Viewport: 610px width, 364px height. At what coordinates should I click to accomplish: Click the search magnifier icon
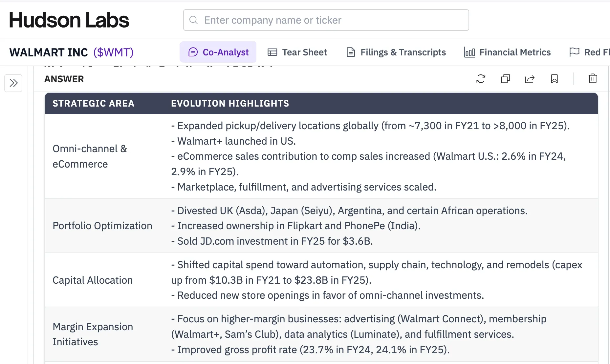(194, 20)
